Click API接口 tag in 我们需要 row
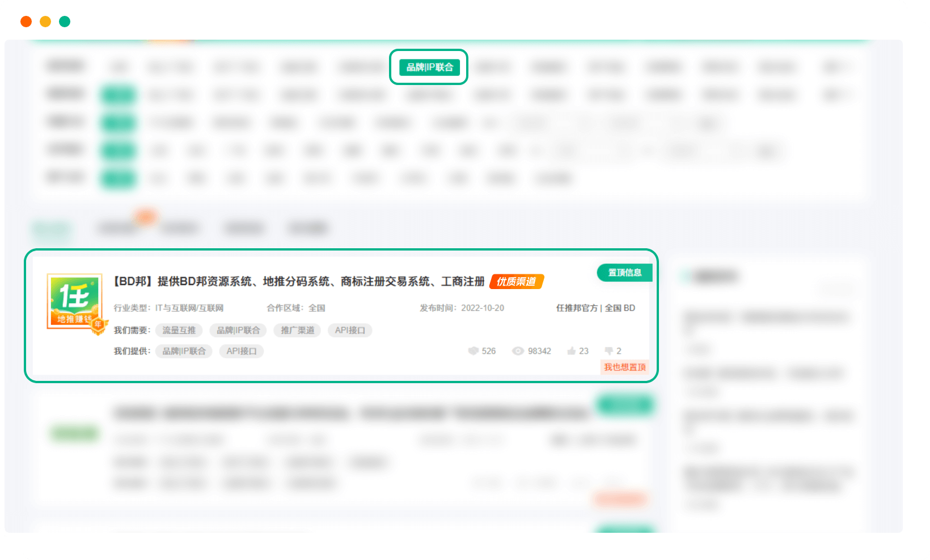Image resolution: width=930 pixels, height=560 pixels. tap(350, 330)
